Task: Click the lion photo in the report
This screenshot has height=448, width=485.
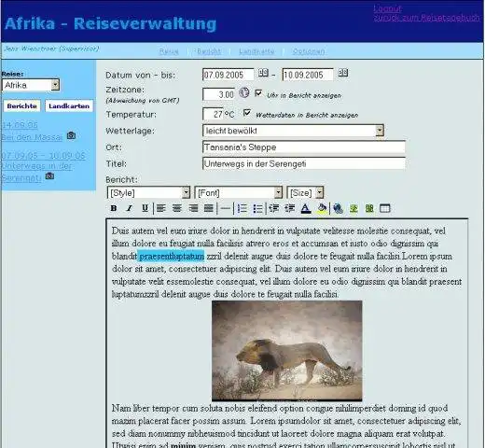Action: [x=287, y=351]
